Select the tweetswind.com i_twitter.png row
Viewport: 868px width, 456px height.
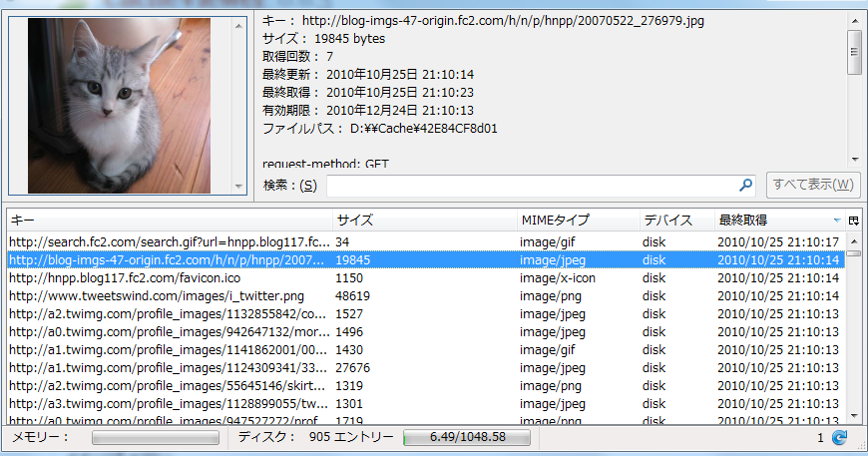[x=426, y=296]
